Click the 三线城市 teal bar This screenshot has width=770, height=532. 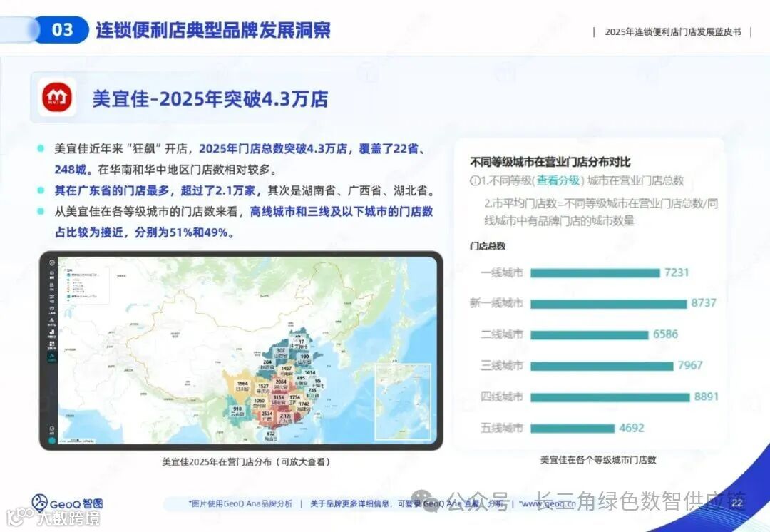coord(602,366)
